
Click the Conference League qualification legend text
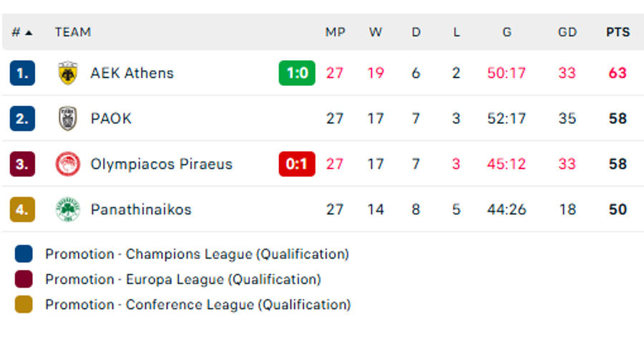[197, 305]
